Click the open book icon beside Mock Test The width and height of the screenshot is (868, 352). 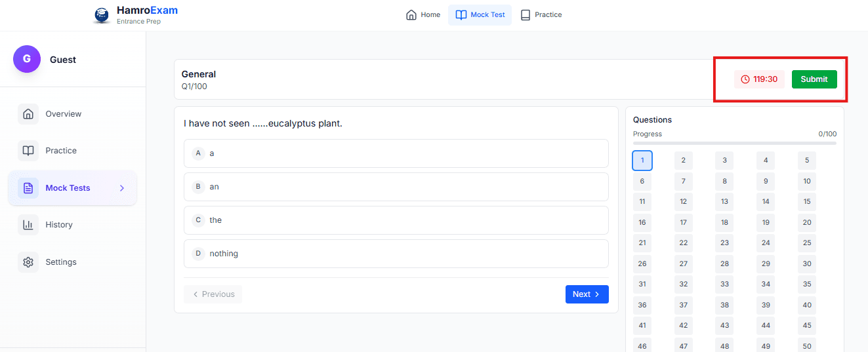(x=461, y=15)
